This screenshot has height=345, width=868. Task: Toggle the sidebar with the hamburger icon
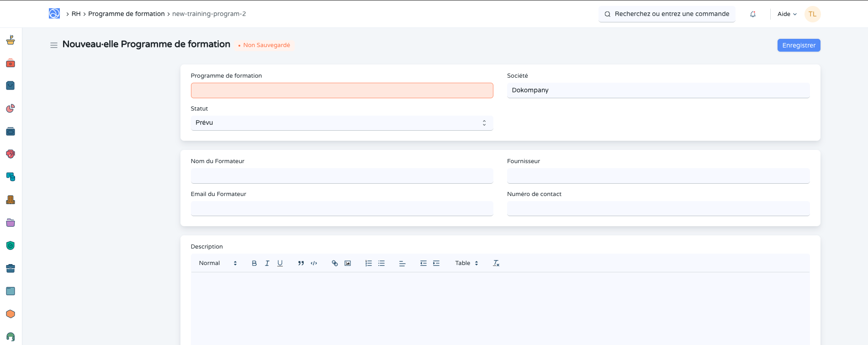pyautogui.click(x=54, y=45)
